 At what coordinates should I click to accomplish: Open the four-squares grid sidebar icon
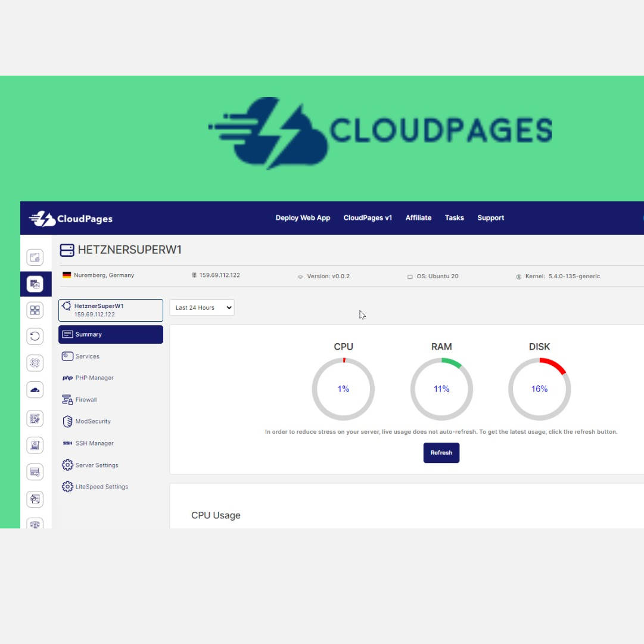tap(35, 310)
